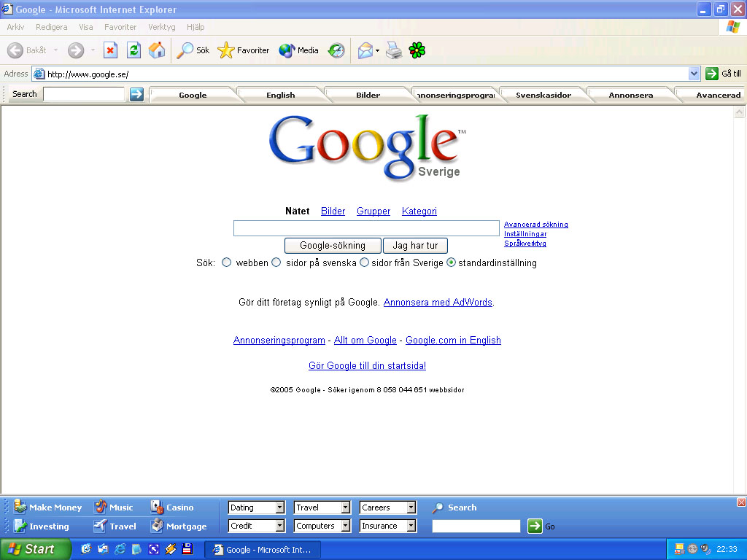Viewport: 747px width, 560px height.
Task: Click the first system tray icon
Action: click(x=679, y=549)
